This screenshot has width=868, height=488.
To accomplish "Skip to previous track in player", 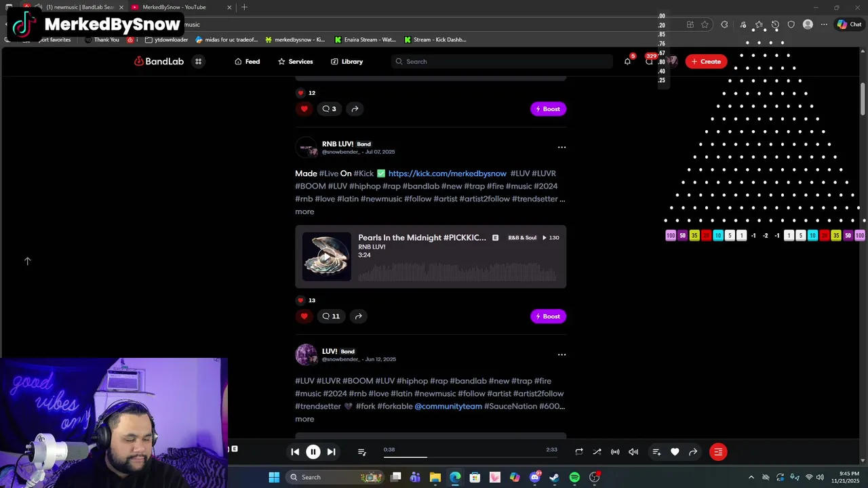I will 295,452.
